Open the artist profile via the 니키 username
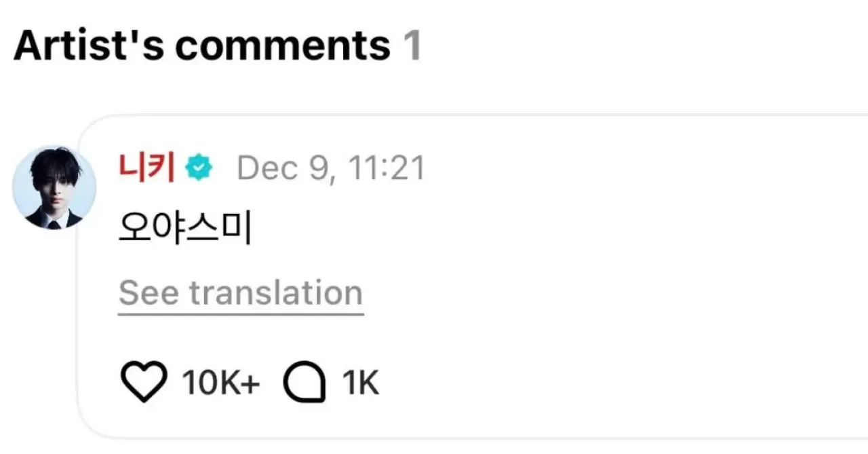The image size is (868, 454). pos(146,167)
